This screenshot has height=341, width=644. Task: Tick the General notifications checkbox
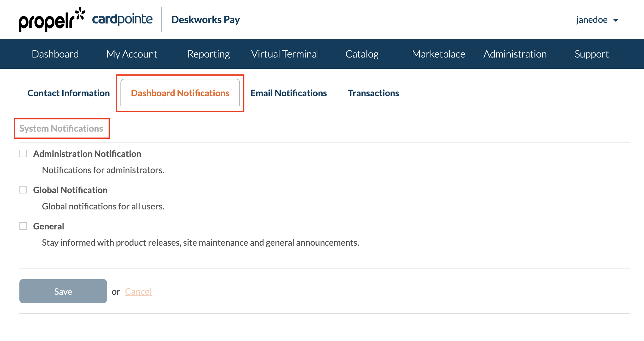(23, 226)
